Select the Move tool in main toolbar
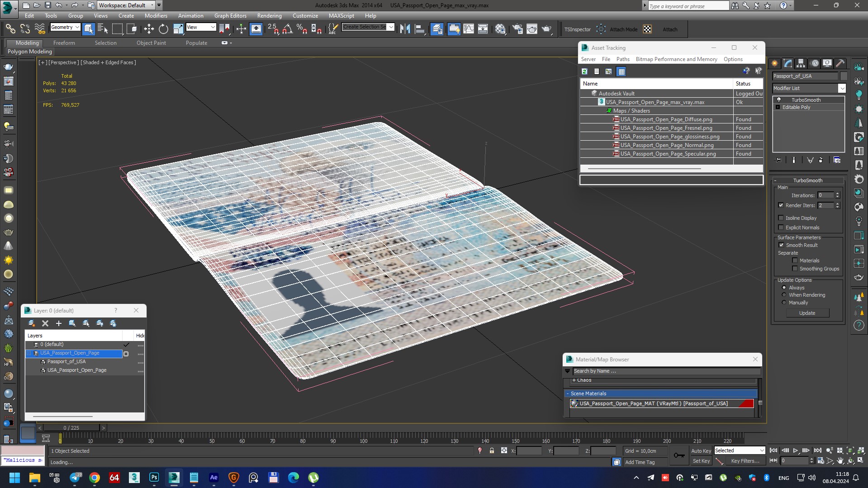The width and height of the screenshot is (868, 488). point(149,29)
